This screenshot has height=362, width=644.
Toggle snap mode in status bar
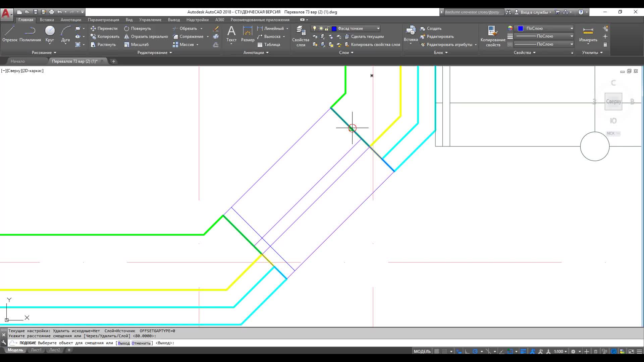(x=444, y=351)
